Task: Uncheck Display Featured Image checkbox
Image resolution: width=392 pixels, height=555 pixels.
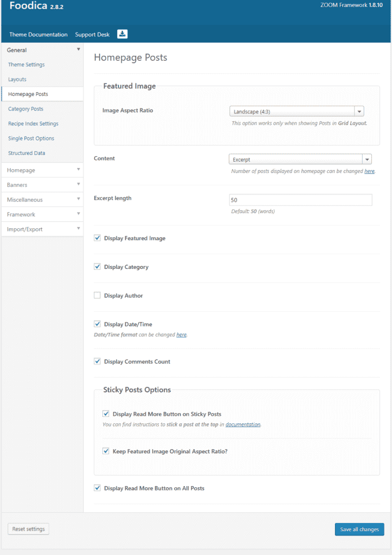Action: pos(97,238)
